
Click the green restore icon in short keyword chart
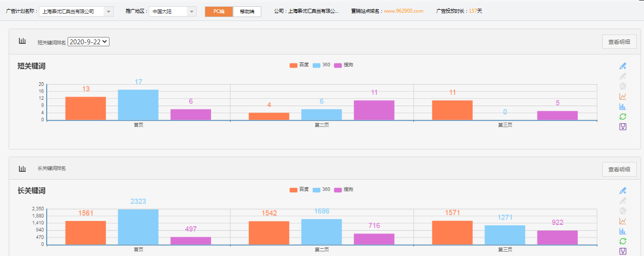(x=623, y=116)
